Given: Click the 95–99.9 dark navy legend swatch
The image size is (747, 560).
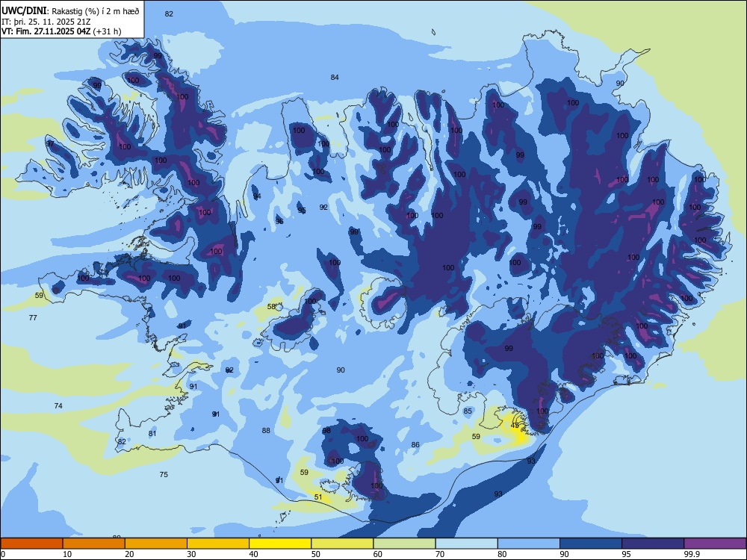Looking at the screenshot, I should (653, 544).
